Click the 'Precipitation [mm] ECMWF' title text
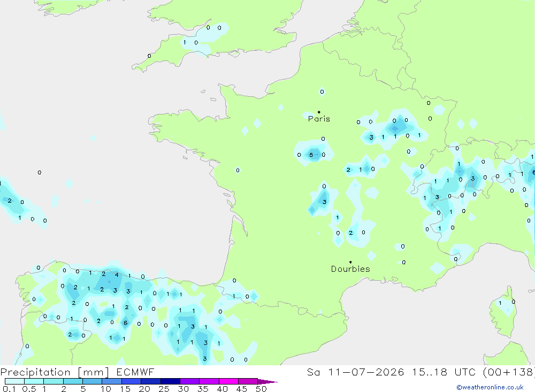The height and width of the screenshot is (392, 535). 77,372
